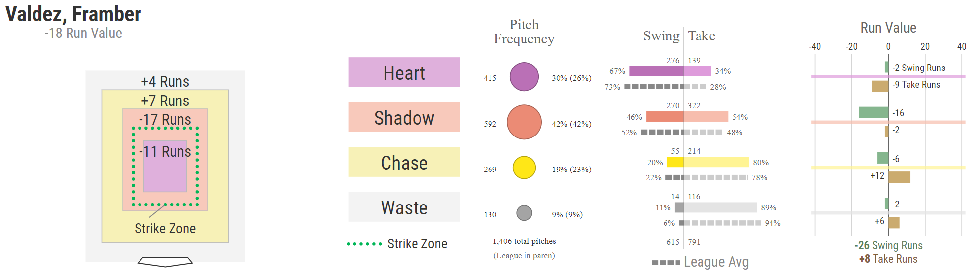Click the yellow Chase pitch frequency circle
The width and height of the screenshot is (980, 273).
pos(524,168)
